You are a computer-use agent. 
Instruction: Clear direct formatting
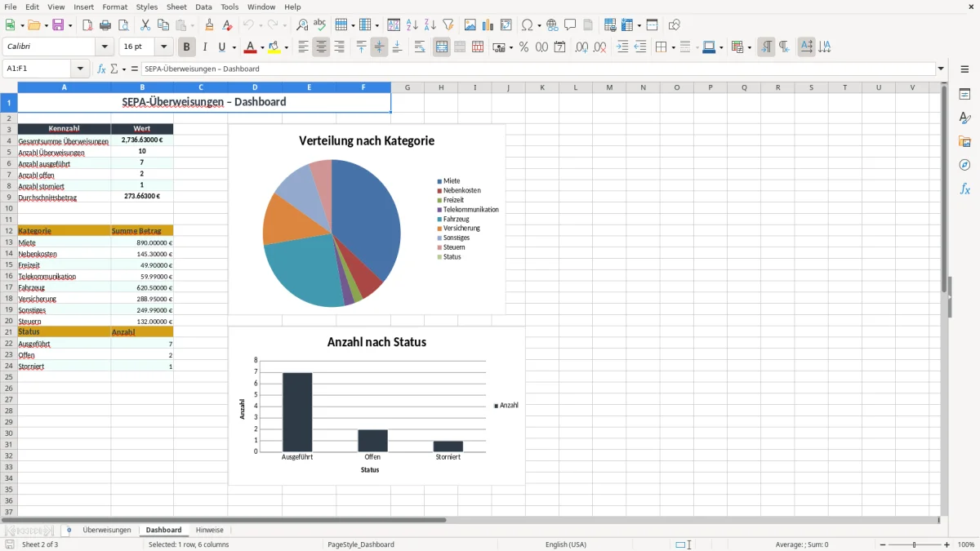pyautogui.click(x=227, y=25)
